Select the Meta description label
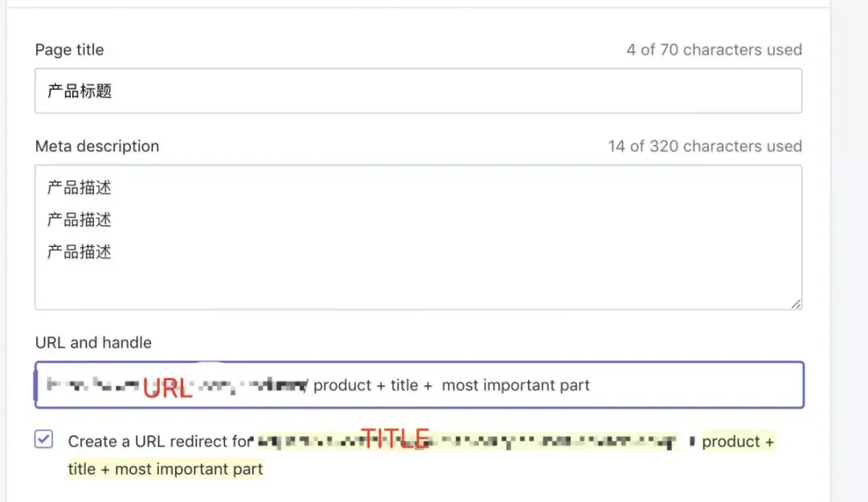 click(x=97, y=146)
